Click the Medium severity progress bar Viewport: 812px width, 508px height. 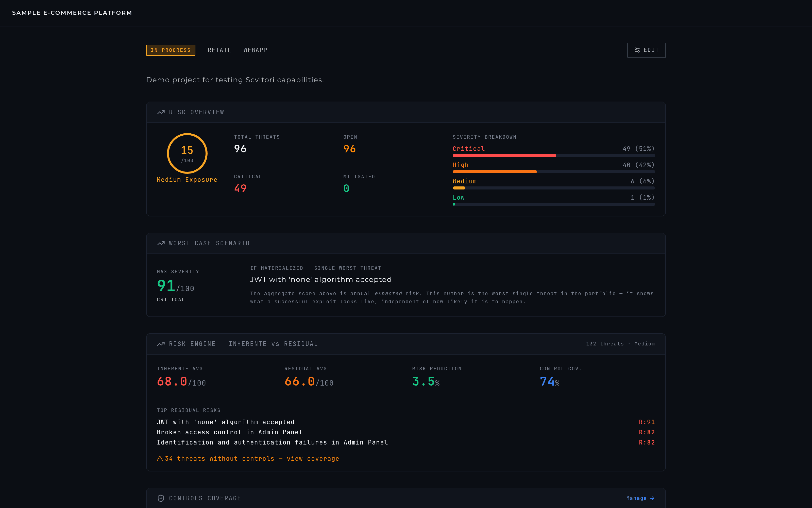554,188
